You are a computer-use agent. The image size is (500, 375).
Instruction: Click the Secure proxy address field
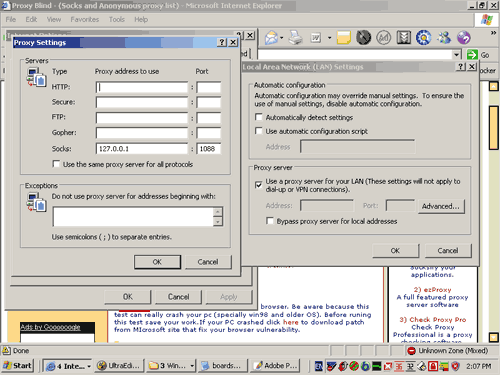click(142, 102)
